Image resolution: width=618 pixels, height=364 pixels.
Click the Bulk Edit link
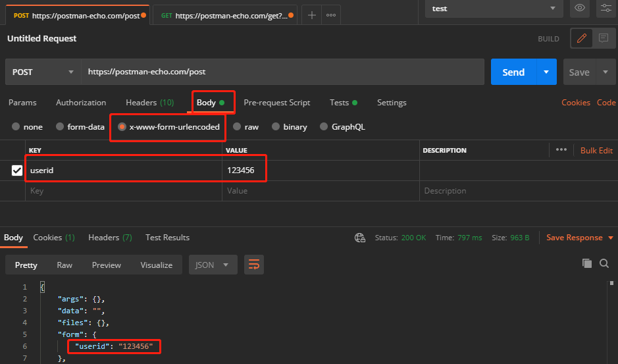(x=596, y=150)
